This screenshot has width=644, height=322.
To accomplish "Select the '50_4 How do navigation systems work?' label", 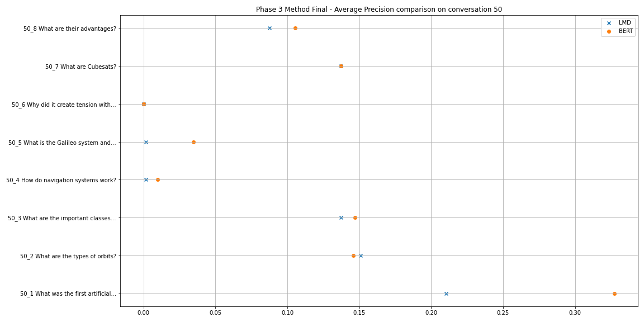I will click(x=61, y=180).
